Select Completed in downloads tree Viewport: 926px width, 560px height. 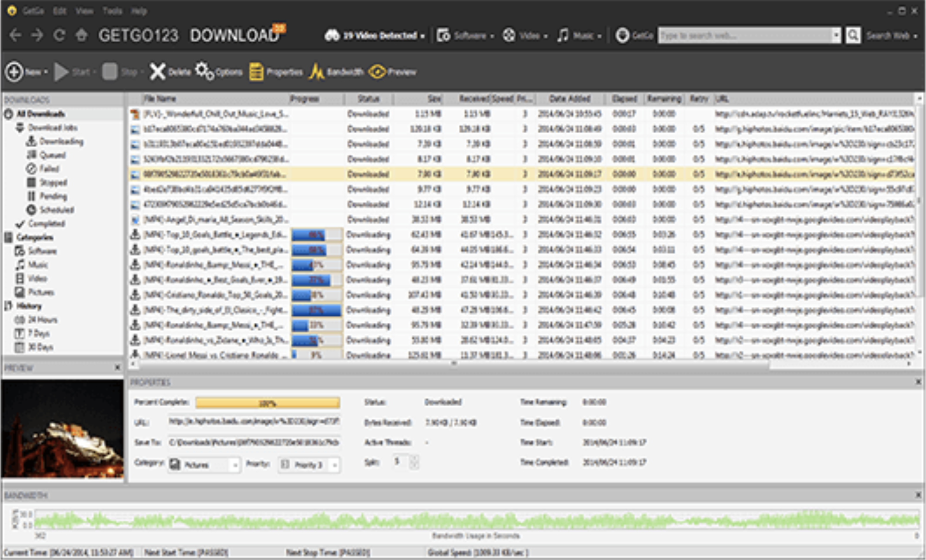click(x=46, y=223)
